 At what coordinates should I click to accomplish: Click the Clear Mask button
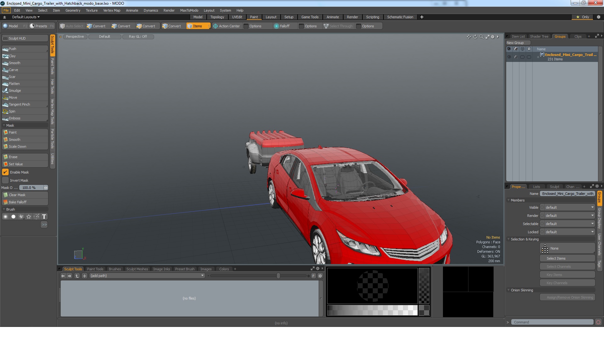[x=17, y=195]
